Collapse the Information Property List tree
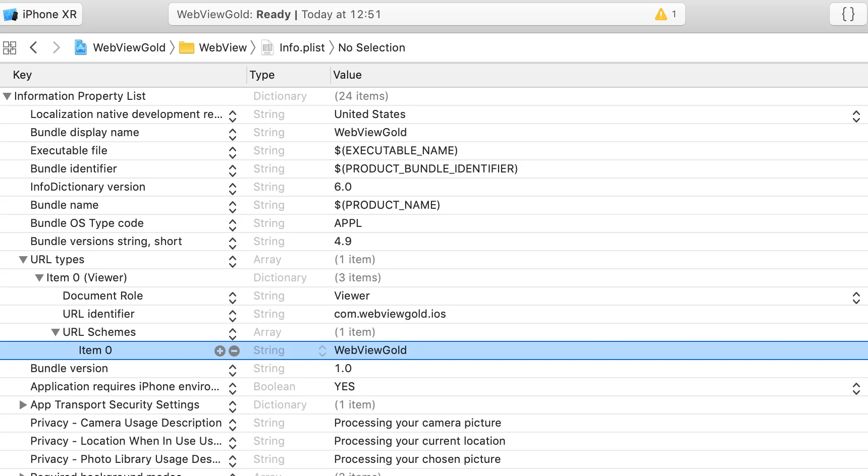This screenshot has height=476, width=868. click(7, 96)
